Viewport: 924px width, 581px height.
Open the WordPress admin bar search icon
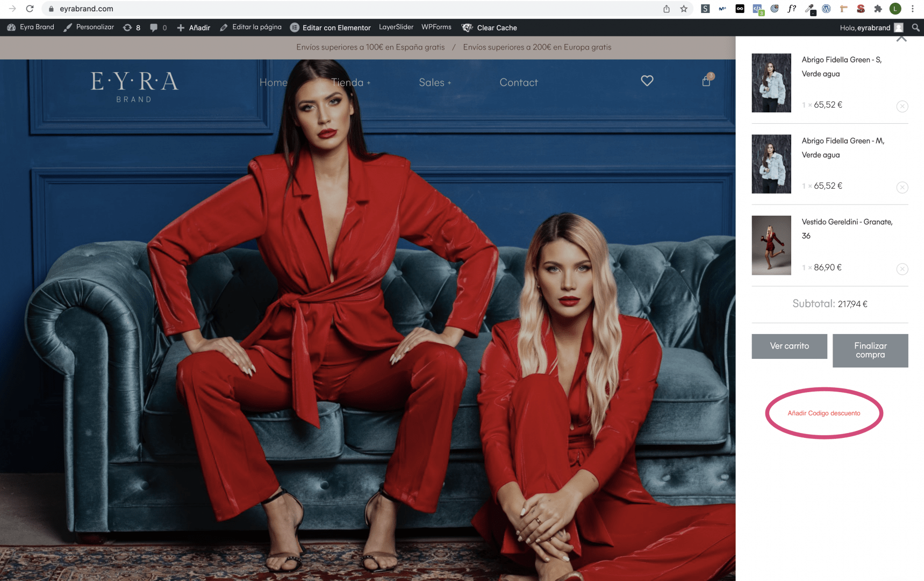pos(915,27)
